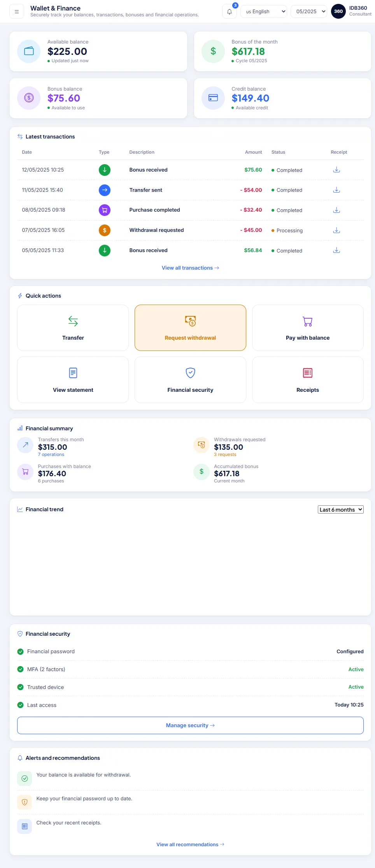This screenshot has height=868, width=375.
Task: Open the Last 6 months trend dropdown
Action: click(x=341, y=510)
